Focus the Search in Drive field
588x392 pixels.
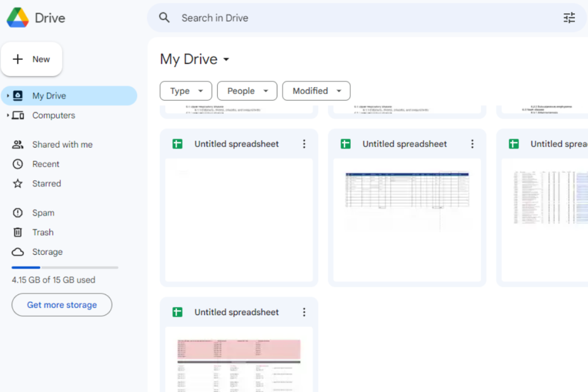367,18
